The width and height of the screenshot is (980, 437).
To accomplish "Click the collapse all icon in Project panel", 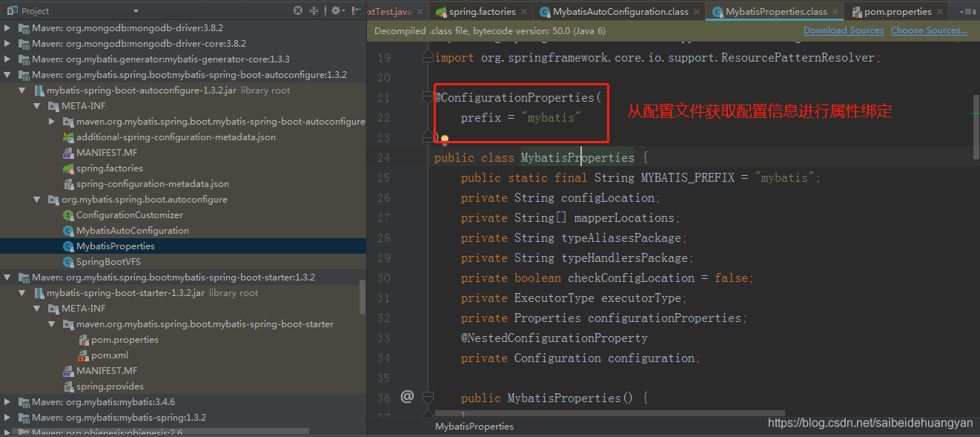I will click(314, 10).
